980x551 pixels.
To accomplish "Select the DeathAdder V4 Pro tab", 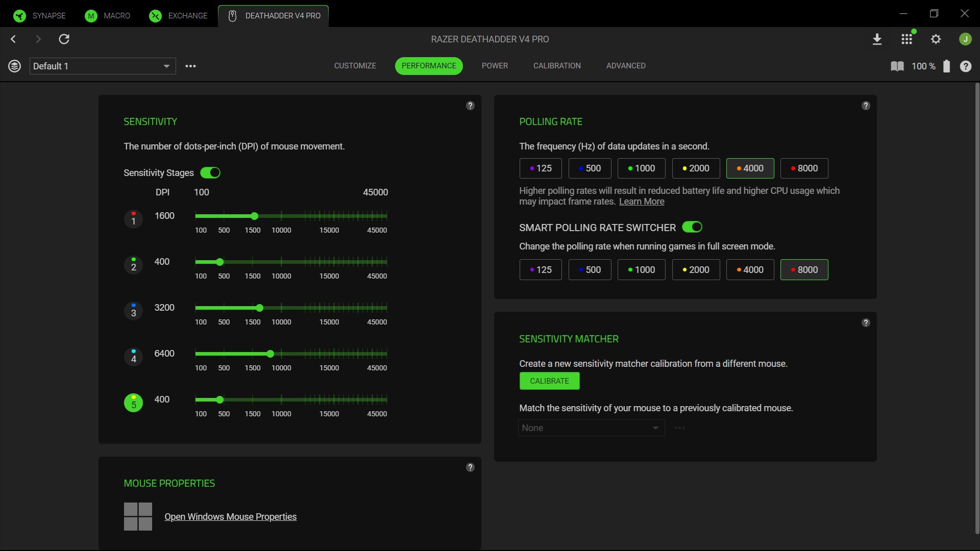I will pyautogui.click(x=274, y=16).
